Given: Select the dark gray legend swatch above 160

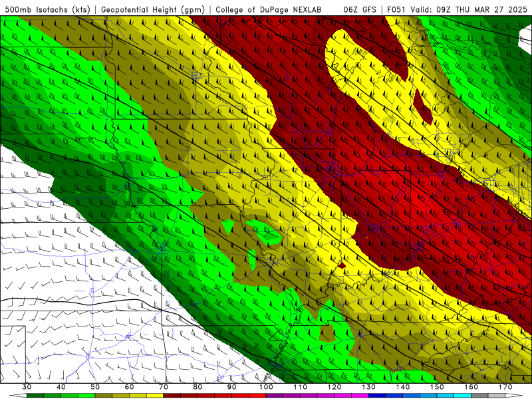Looking at the screenshot, I should pyautogui.click(x=479, y=396).
